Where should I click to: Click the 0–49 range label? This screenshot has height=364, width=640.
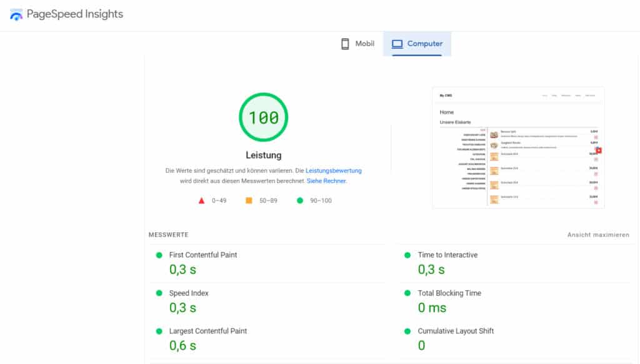coord(219,200)
